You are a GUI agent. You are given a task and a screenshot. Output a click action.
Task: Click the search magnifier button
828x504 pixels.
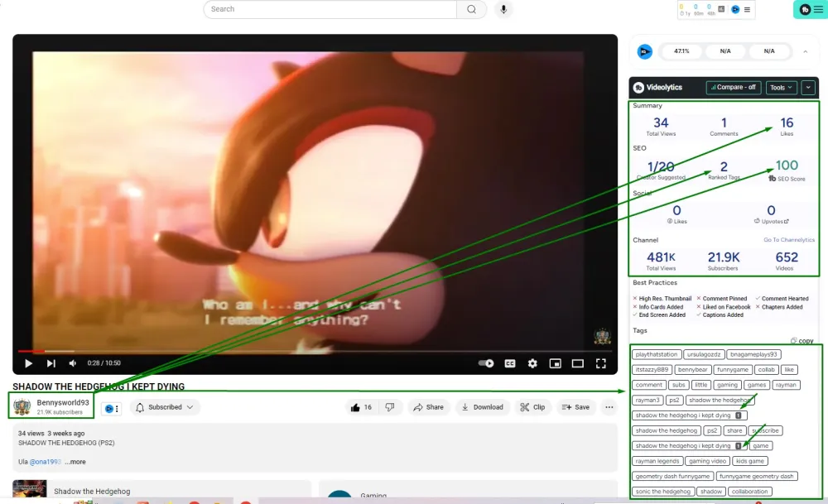pyautogui.click(x=471, y=9)
